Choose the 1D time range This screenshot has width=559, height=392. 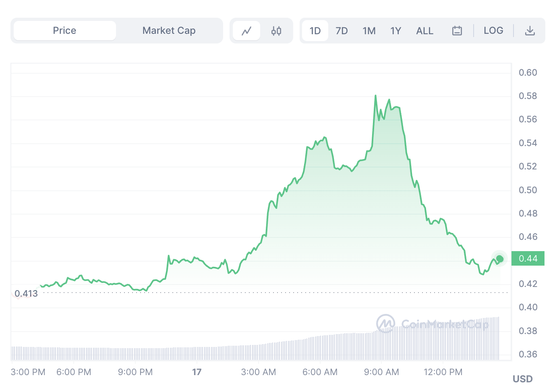tap(315, 31)
